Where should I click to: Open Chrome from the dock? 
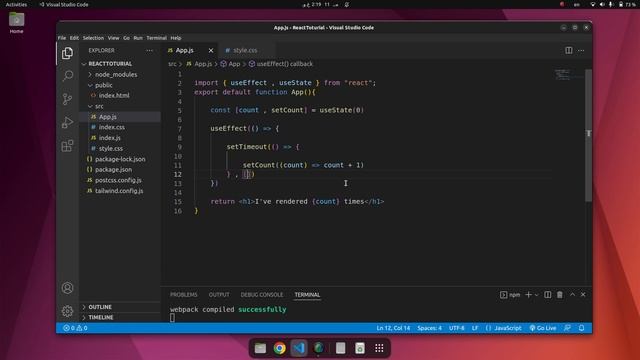click(x=280, y=348)
